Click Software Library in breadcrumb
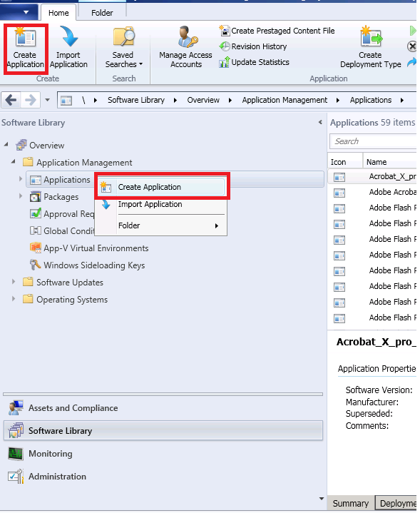The image size is (420, 513). pyautogui.click(x=136, y=100)
